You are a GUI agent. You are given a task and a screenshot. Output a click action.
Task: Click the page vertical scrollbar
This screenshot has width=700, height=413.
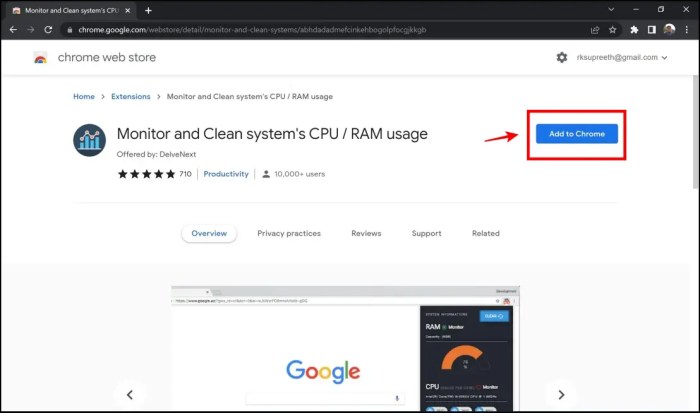[696, 132]
